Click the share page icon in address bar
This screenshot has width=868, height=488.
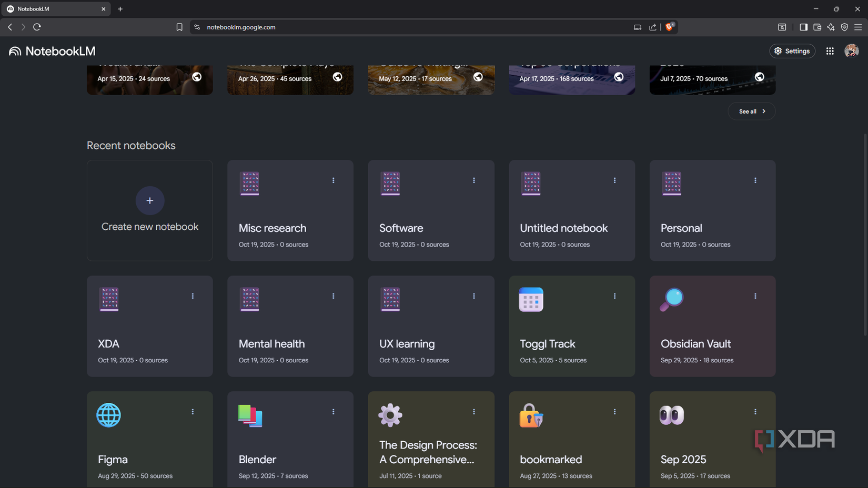coord(653,27)
